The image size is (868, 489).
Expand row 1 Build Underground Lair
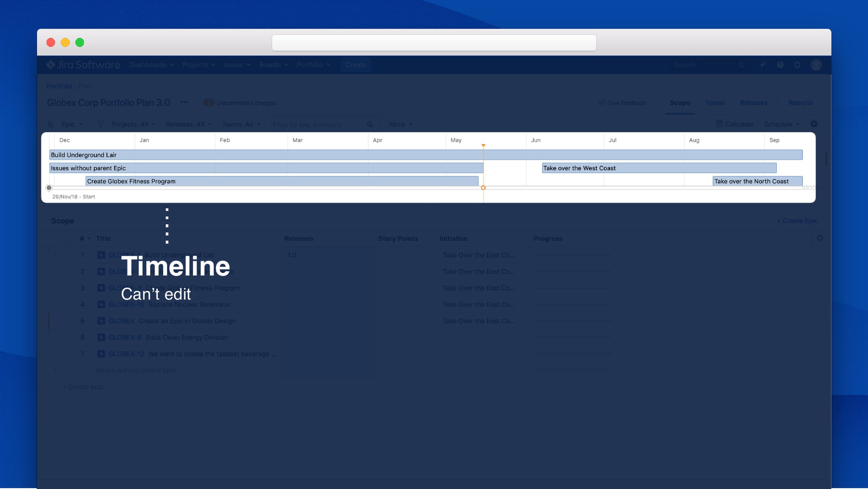tap(55, 255)
